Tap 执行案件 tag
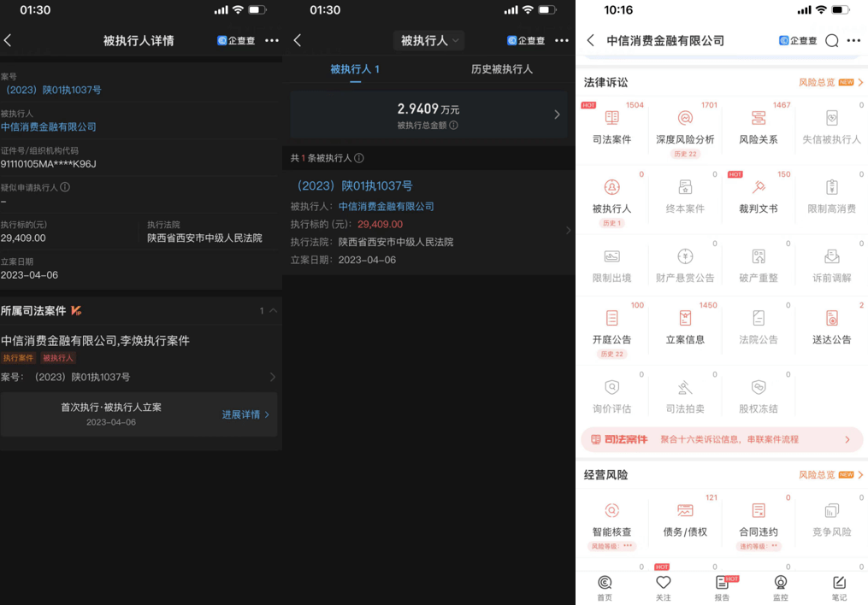The width and height of the screenshot is (868, 605). point(18,358)
